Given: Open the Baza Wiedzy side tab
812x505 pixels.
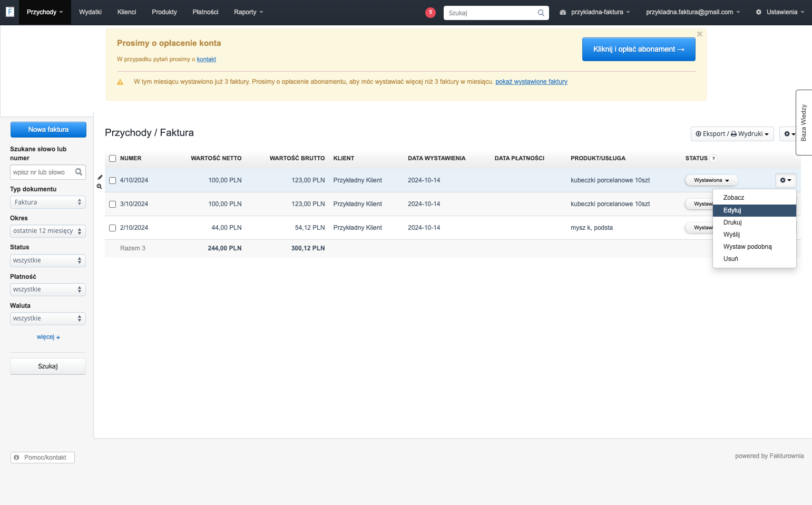Looking at the screenshot, I should click(804, 122).
